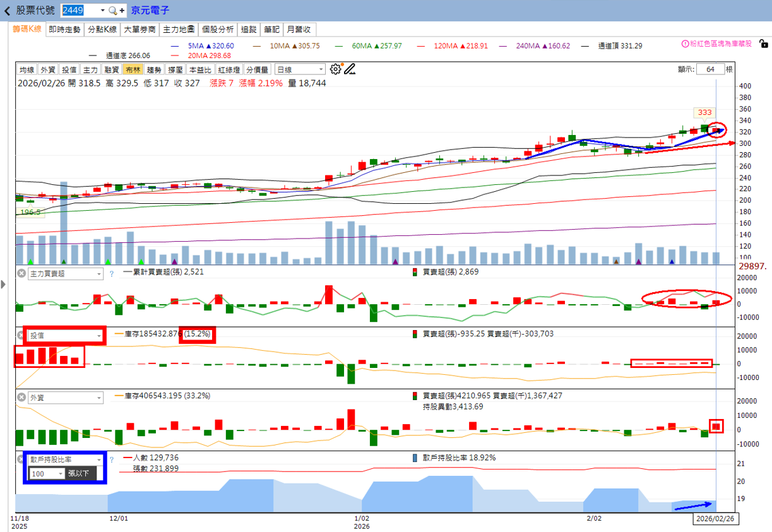Enable the 紅綠燈 indicator
772x532 pixels.
point(230,68)
